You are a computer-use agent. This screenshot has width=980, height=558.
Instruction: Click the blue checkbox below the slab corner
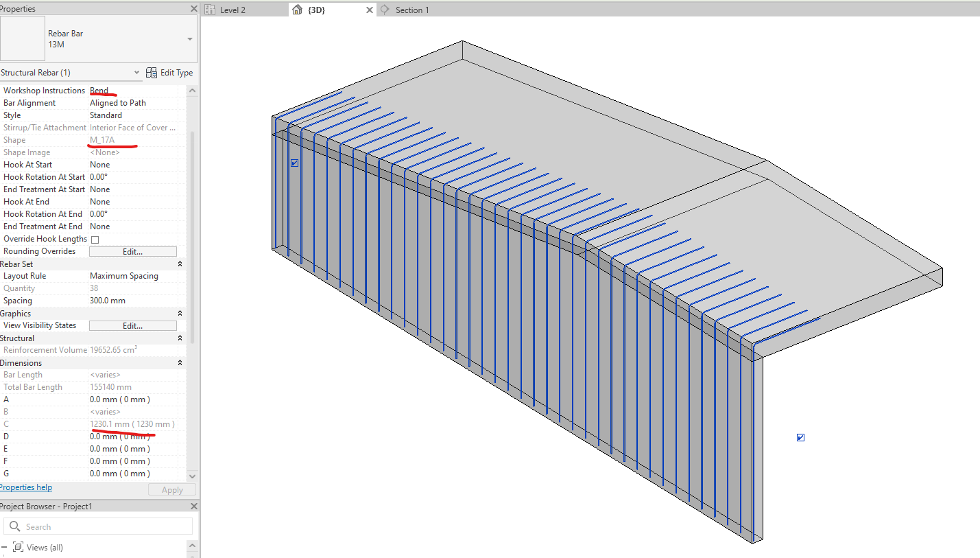[800, 437]
